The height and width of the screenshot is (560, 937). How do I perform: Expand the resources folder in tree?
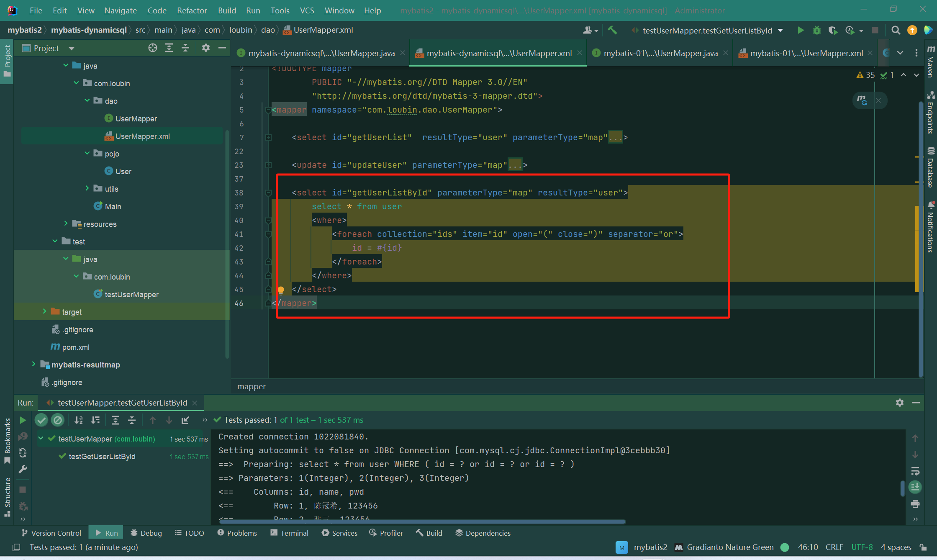coord(66,224)
